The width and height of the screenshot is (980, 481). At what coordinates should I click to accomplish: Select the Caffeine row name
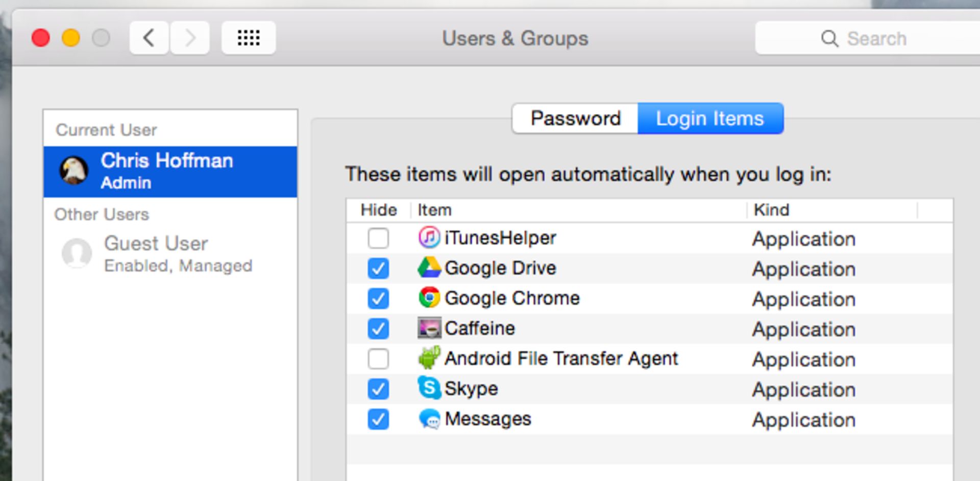coord(480,328)
